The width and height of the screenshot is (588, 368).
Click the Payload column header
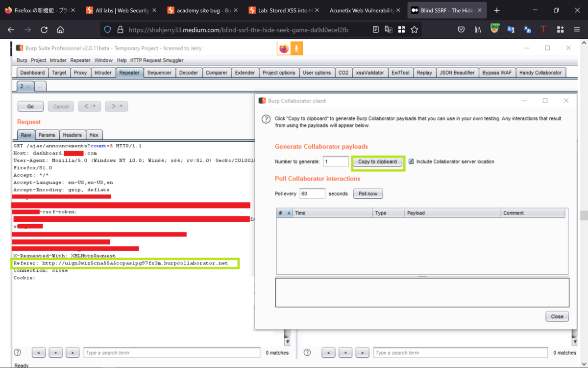[x=453, y=213]
